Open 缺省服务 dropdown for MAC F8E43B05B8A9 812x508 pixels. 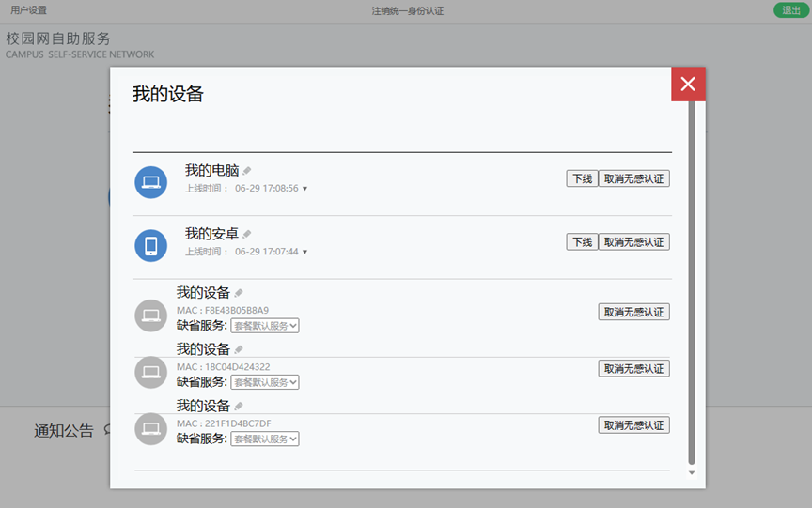click(265, 326)
